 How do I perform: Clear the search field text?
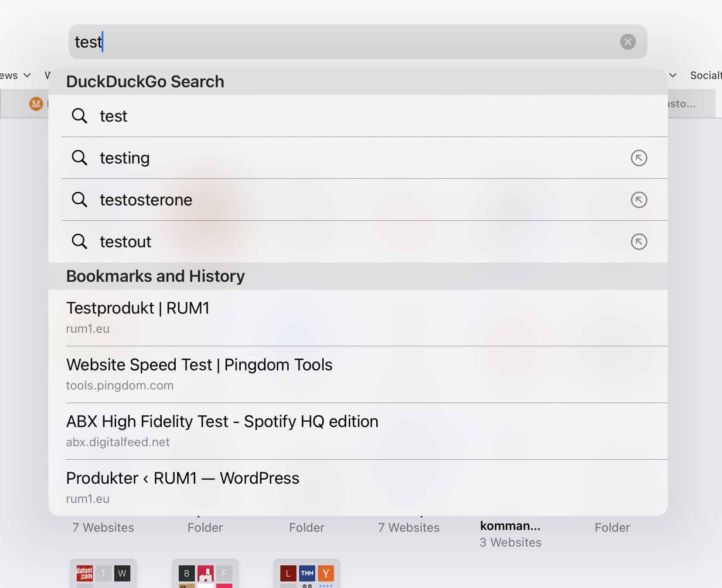[x=627, y=42]
